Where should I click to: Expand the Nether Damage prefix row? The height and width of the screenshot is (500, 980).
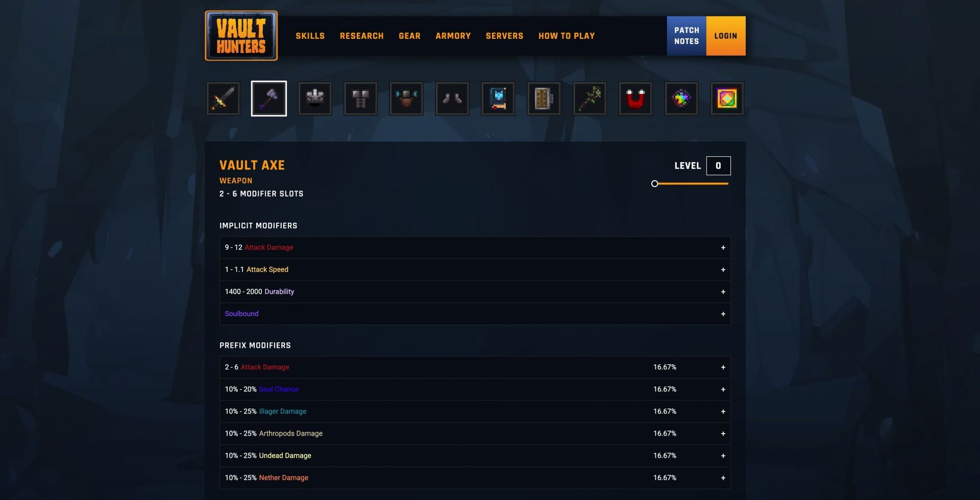[475, 478]
